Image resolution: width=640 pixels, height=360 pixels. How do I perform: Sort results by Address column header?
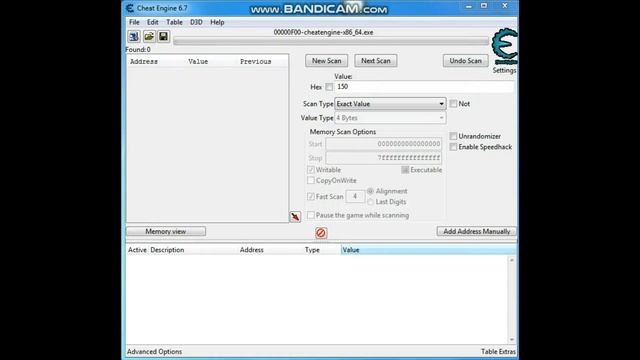(x=144, y=62)
